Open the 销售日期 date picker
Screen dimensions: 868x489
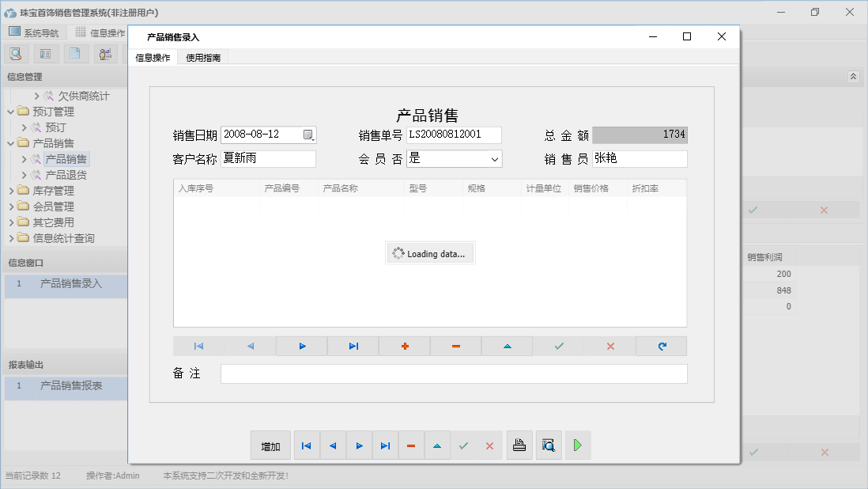coord(308,135)
